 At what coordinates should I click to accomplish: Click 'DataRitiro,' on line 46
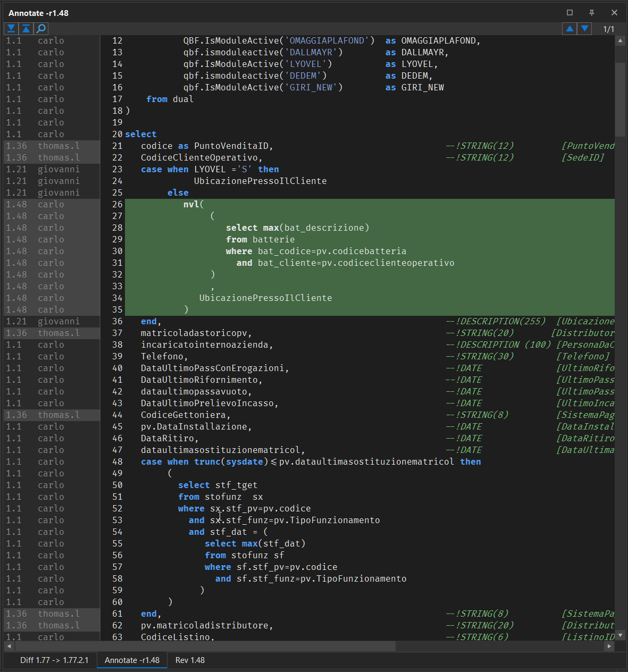tap(170, 439)
